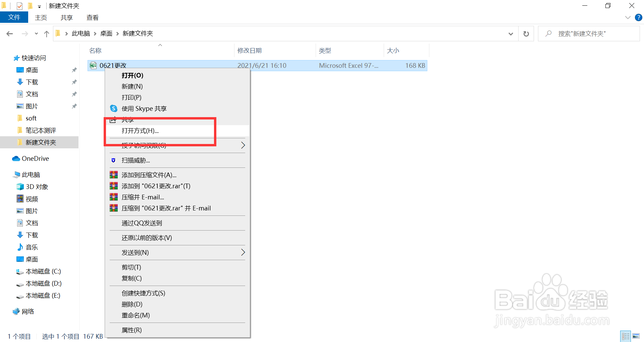Image resolution: width=644 pixels, height=342 pixels.
Task: Sort files by 名称 column header
Action: coord(95,51)
